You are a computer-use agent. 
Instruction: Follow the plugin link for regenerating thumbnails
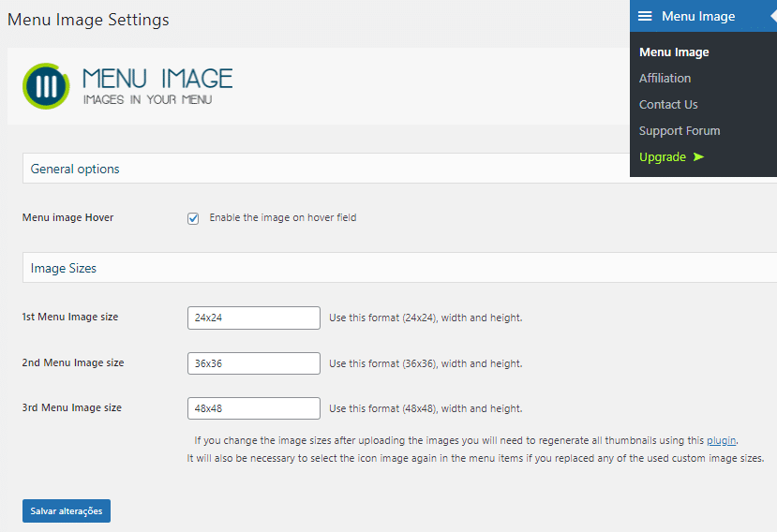pos(721,440)
